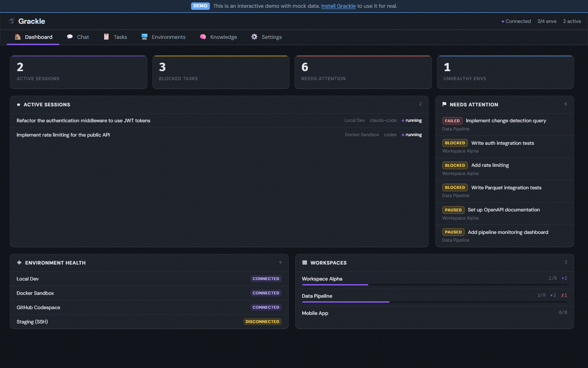Click the Install Grackle link
The image size is (588, 368).
338,6
